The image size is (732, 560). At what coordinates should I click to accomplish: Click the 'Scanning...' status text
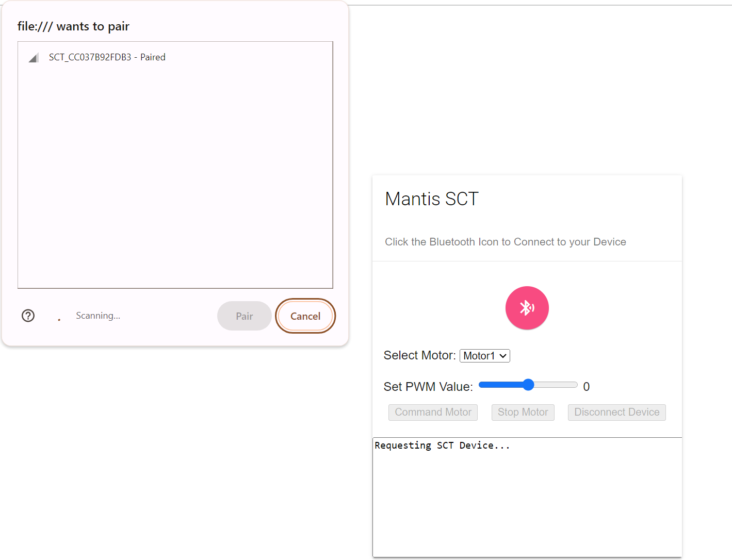tap(98, 316)
